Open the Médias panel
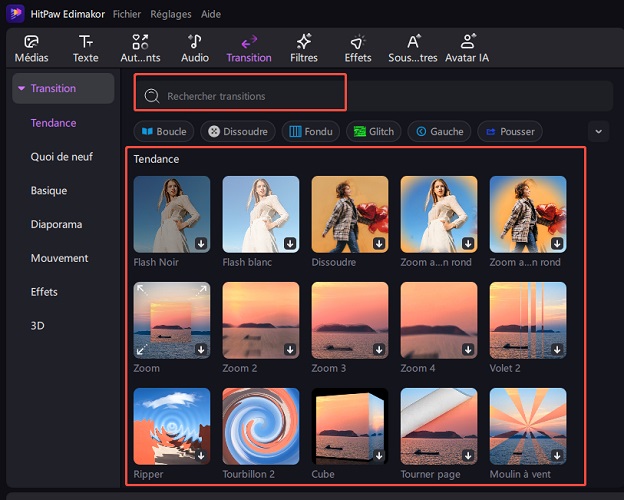This screenshot has height=500, width=624. [31, 49]
